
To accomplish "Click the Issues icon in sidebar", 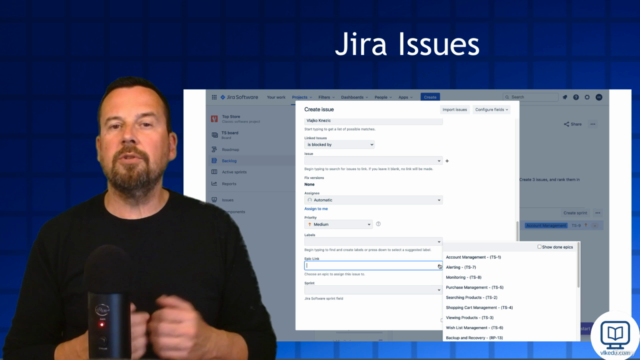I will pos(214,200).
